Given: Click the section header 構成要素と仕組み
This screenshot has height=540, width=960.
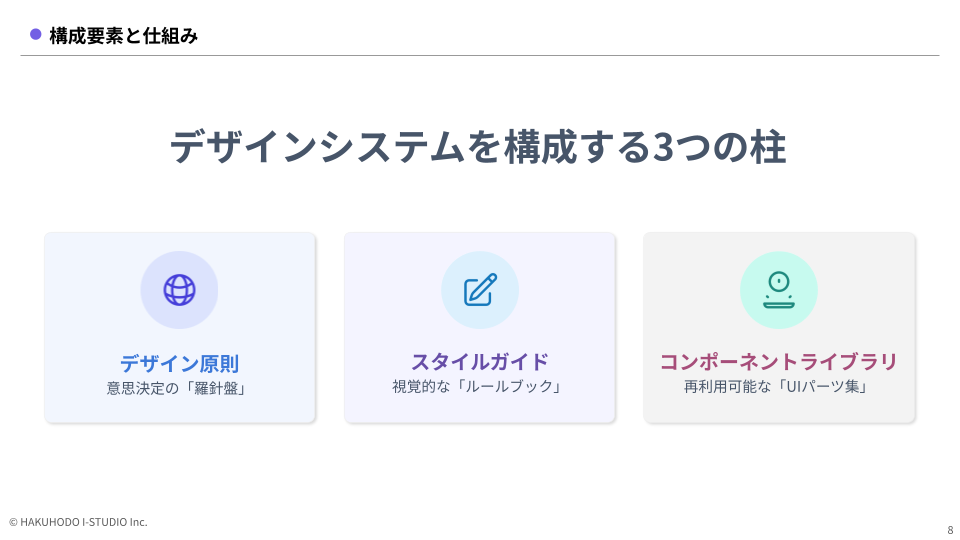Looking at the screenshot, I should pyautogui.click(x=124, y=36).
